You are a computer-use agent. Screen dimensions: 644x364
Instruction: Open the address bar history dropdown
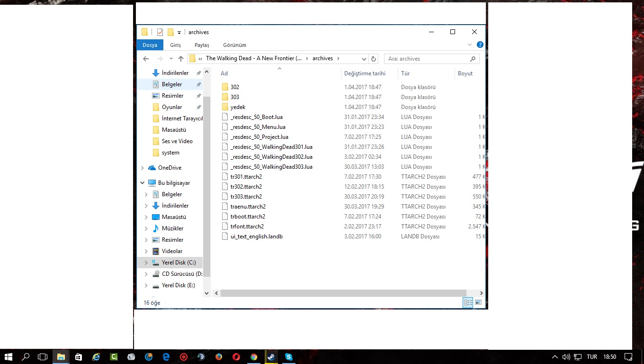(364, 59)
